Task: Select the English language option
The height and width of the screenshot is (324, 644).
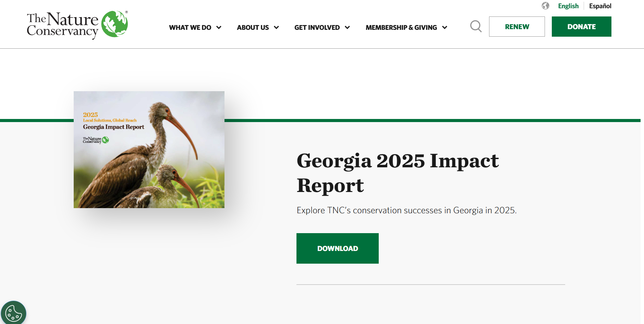Action: click(x=568, y=6)
